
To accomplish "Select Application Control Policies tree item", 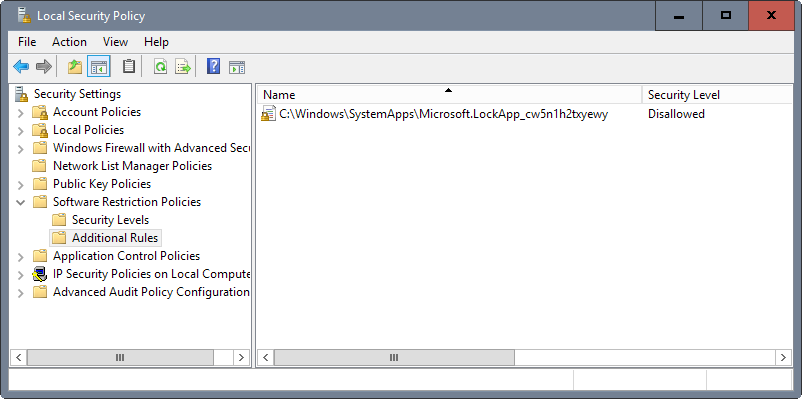I will click(x=126, y=256).
